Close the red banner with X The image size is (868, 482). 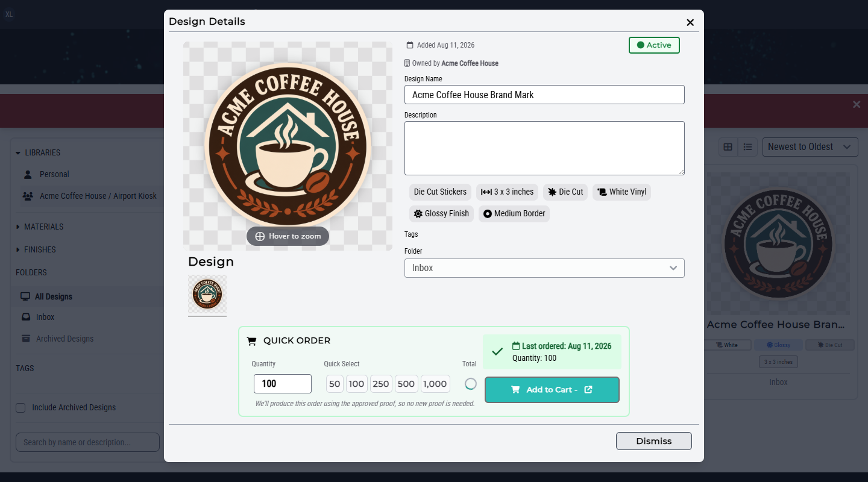[857, 105]
